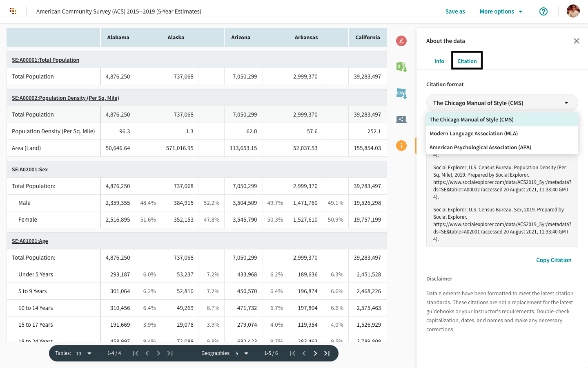Close the About the data panel
Image resolution: width=588 pixels, height=368 pixels.
point(576,41)
